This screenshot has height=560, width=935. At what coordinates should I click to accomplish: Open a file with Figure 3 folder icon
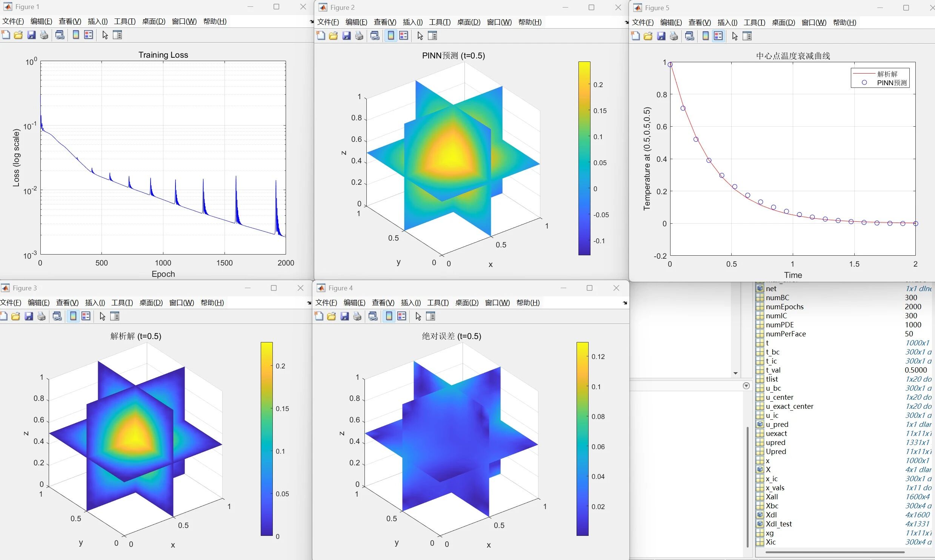click(15, 316)
